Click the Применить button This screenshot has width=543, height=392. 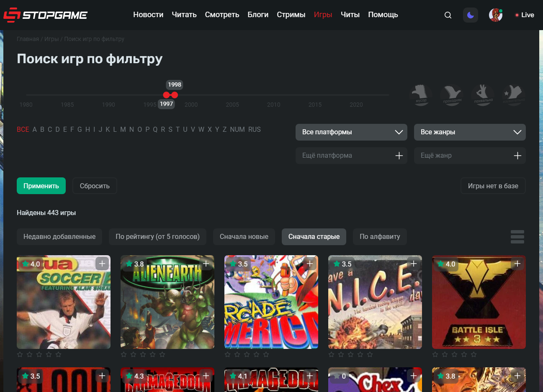[41, 186]
